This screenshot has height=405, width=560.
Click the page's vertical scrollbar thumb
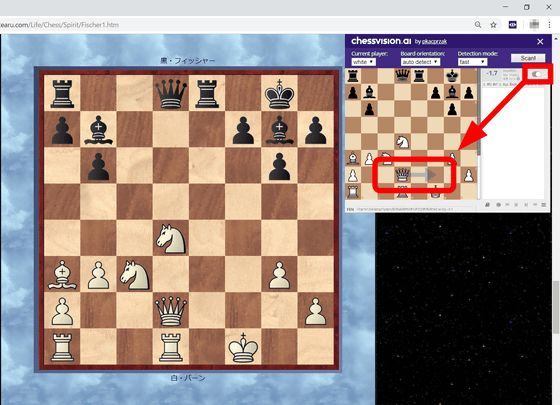click(x=556, y=307)
